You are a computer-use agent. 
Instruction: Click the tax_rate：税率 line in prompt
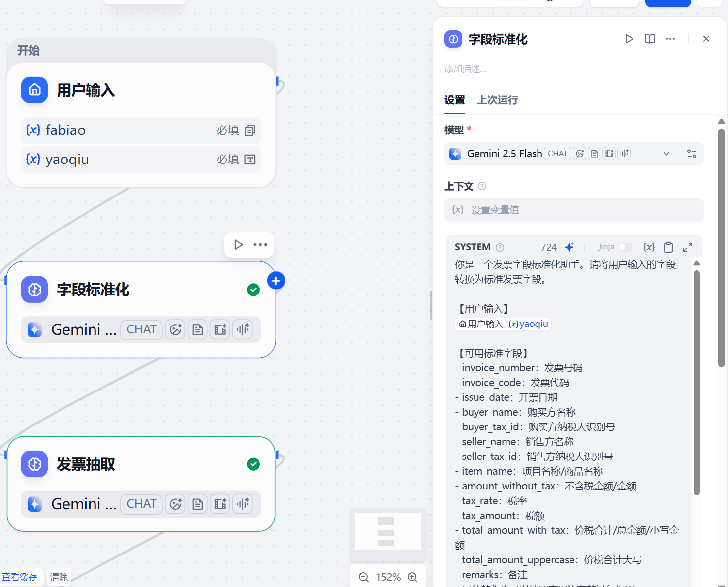click(491, 501)
